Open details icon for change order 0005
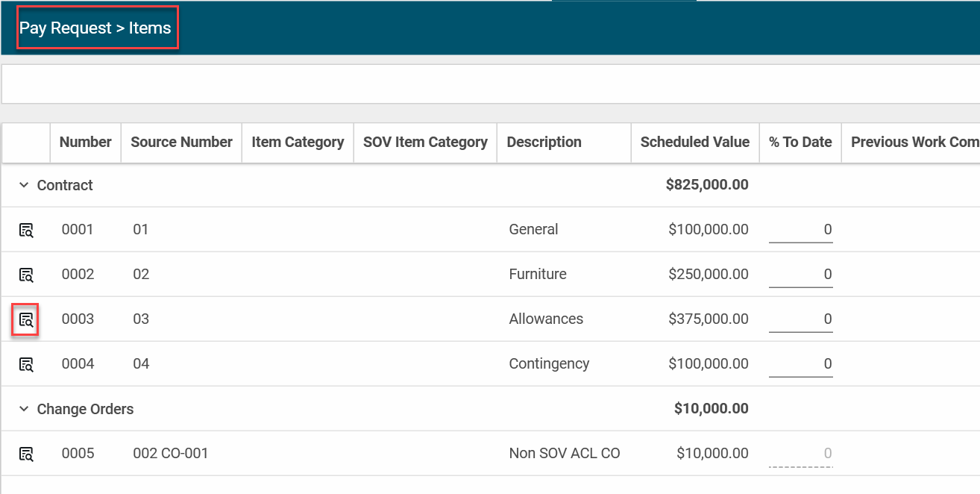Image resolution: width=980 pixels, height=494 pixels. tap(26, 454)
